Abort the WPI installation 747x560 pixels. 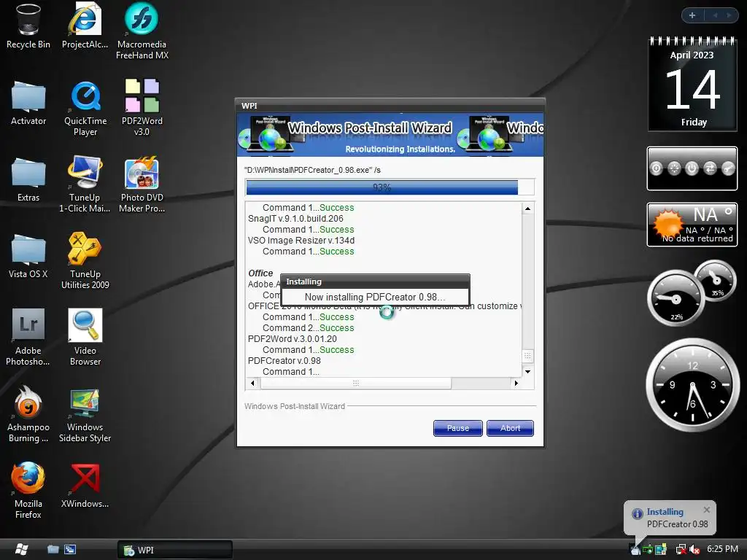pyautogui.click(x=510, y=428)
